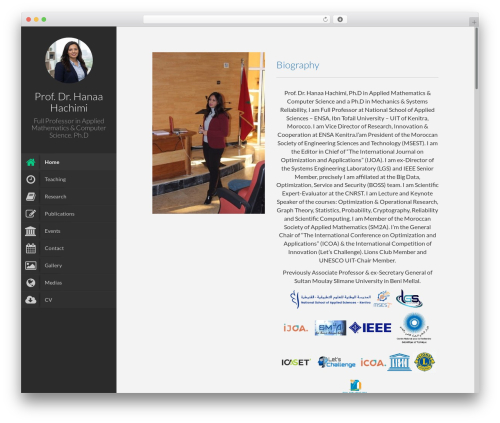500x423 pixels.
Task: Click the Full Professor subtitle text
Action: tap(69, 128)
